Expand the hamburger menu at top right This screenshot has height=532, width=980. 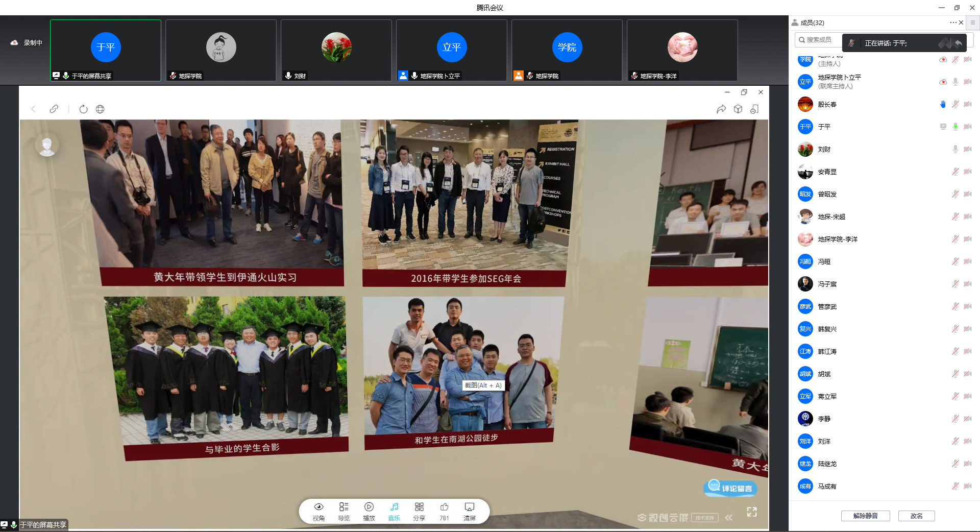tap(972, 22)
